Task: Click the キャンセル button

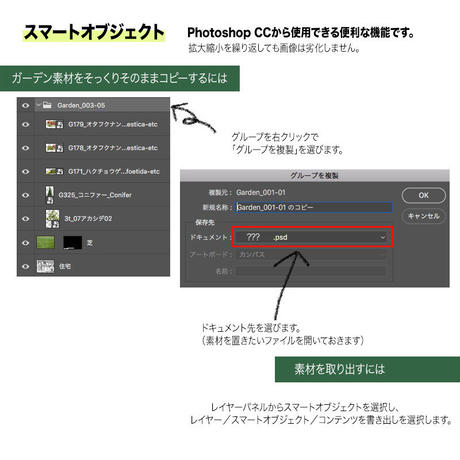Action: 423,216
